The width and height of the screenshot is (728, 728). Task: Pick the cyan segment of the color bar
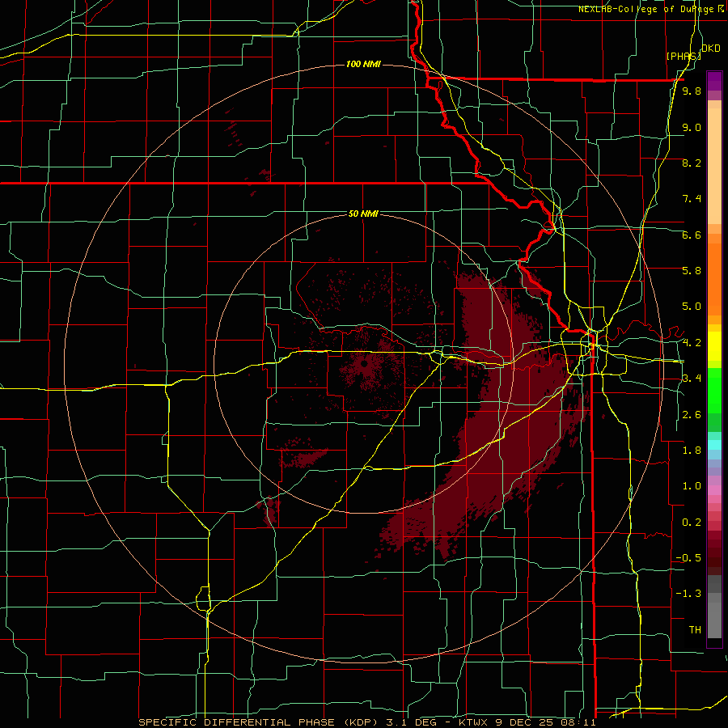coord(714,444)
